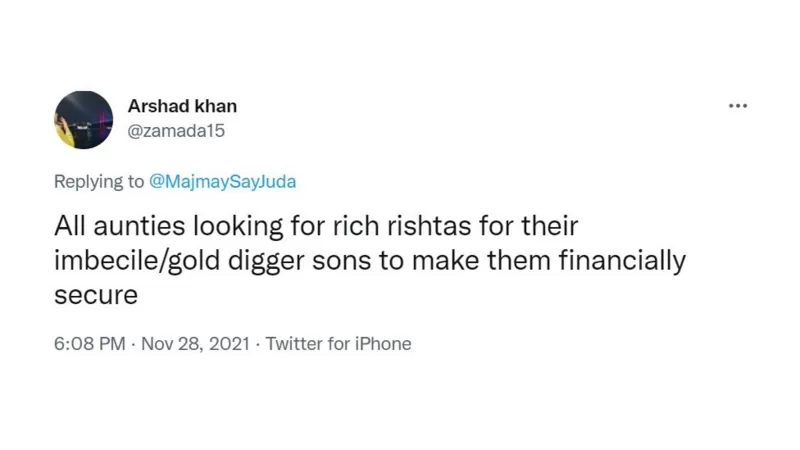The width and height of the screenshot is (800, 450).
Task: Open the 6:08 PM timestamp
Action: click(89, 343)
